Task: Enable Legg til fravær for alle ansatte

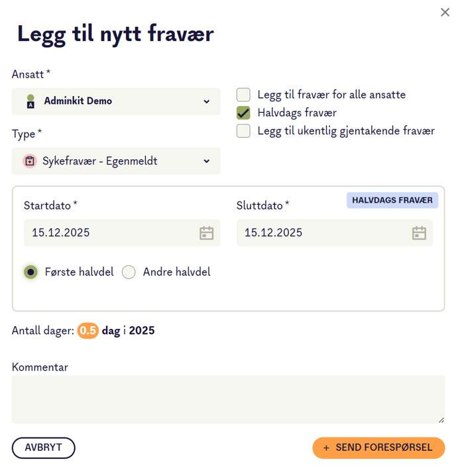Action: coord(244,95)
